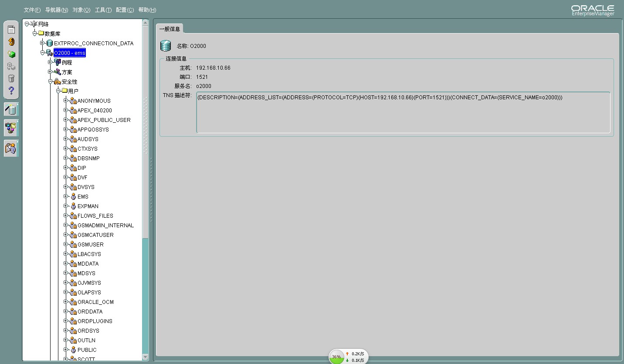Select the GSMADMIN_INTERNAL user
The image size is (624, 364).
106,225
